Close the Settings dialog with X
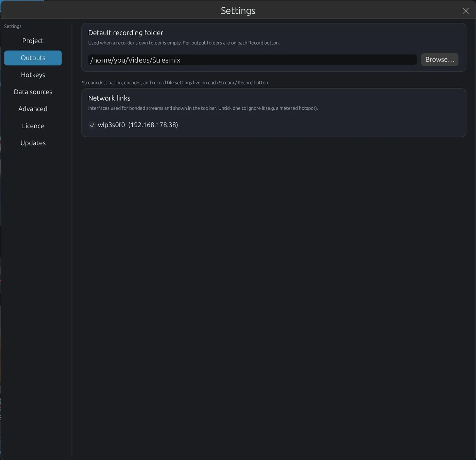Viewport: 476px width, 460px height. click(x=466, y=11)
